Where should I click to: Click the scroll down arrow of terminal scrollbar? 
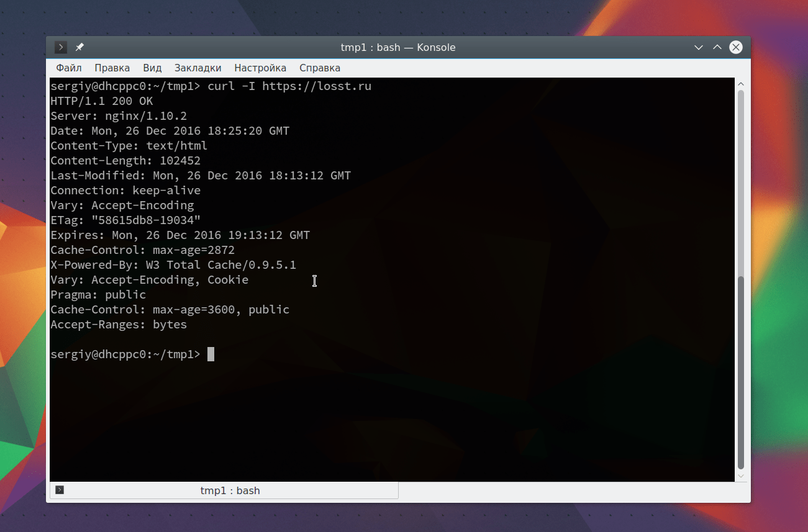pyautogui.click(x=740, y=476)
